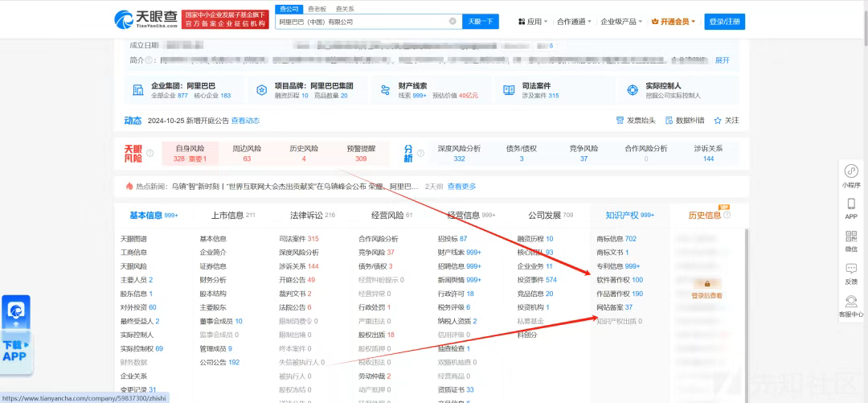Open the 上市信息 section tab
This screenshot has height=403, width=868.
click(233, 215)
